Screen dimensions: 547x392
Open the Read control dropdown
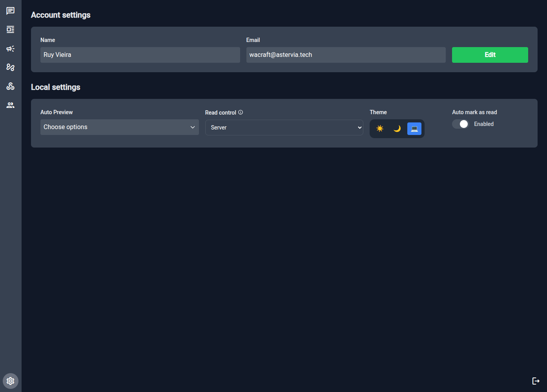(284, 128)
